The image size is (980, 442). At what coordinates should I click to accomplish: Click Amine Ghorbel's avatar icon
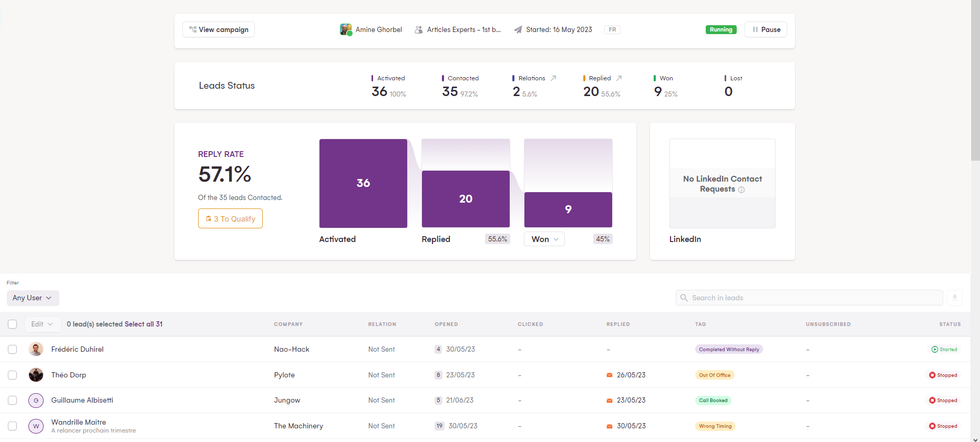(345, 29)
